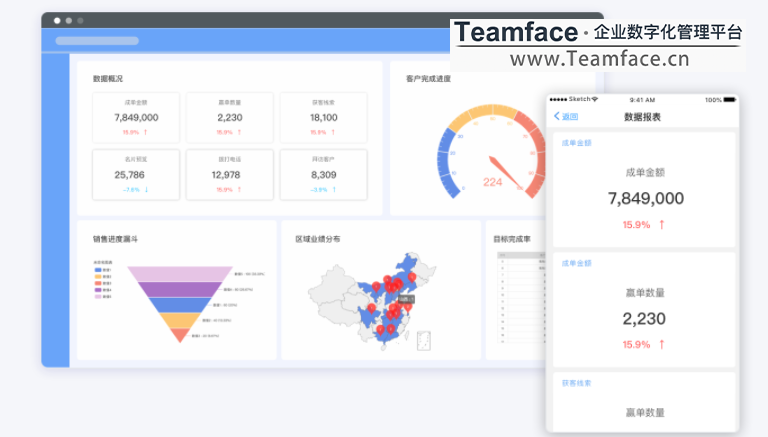Tap the blue 获客线索 label on phone

576,383
